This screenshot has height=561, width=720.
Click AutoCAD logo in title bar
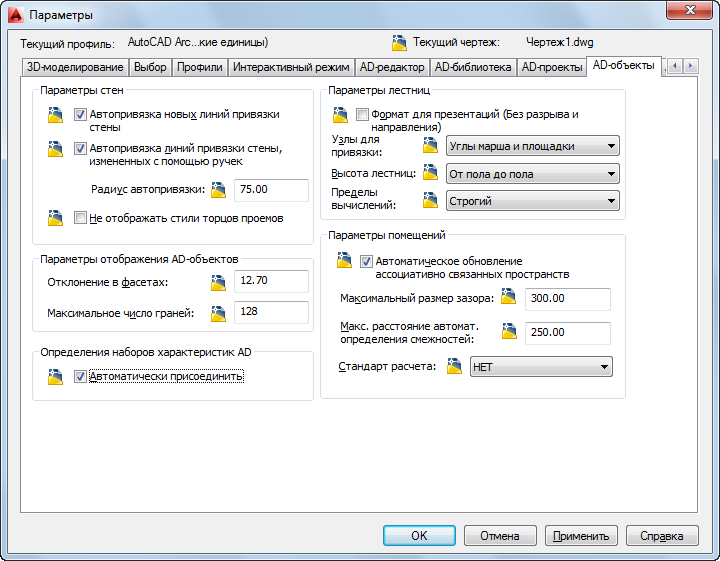[x=16, y=15]
